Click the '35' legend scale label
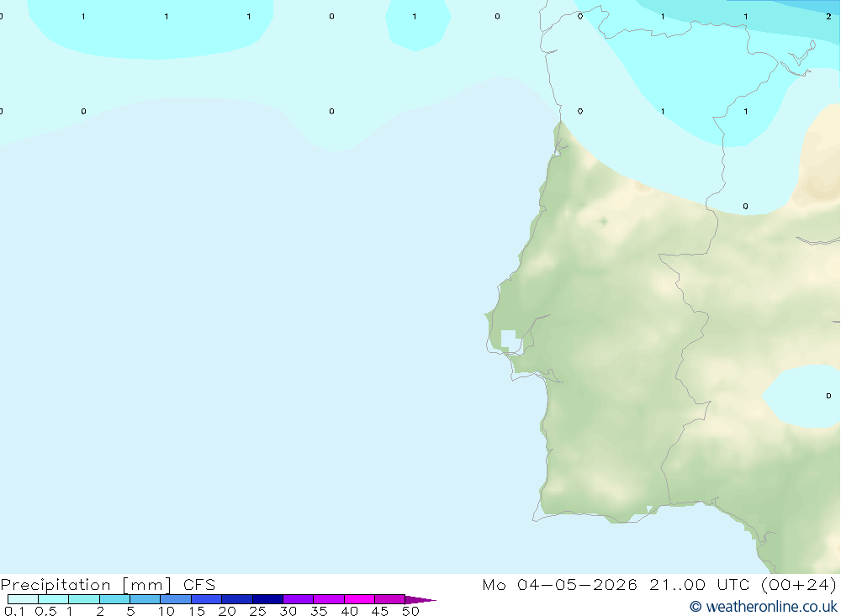The image size is (841, 616). [x=319, y=611]
